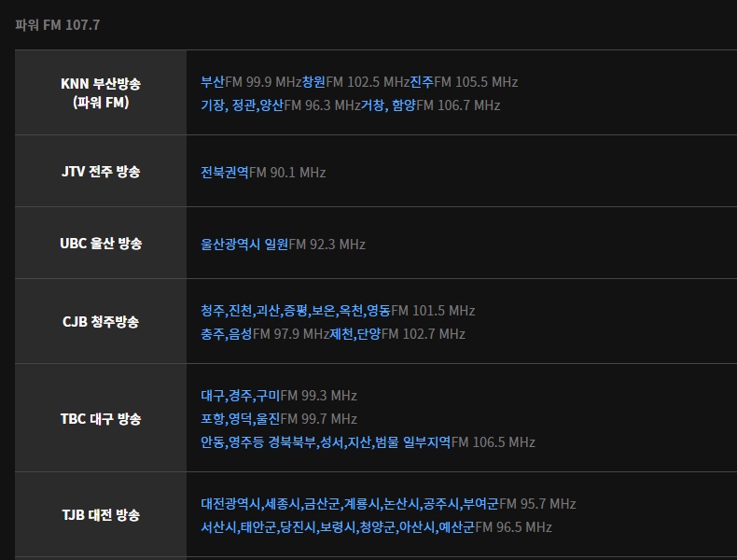Click the FM 102.7 MHz frequency
The image size is (737, 560).
click(x=423, y=334)
